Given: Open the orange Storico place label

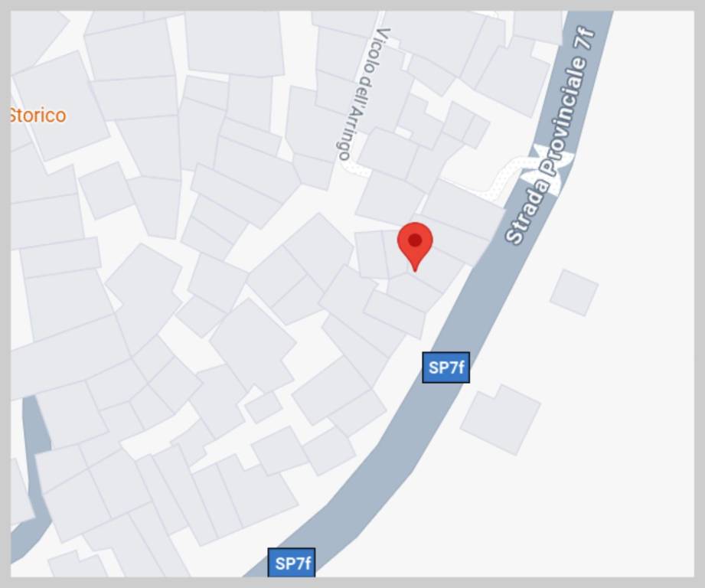Looking at the screenshot, I should point(38,116).
